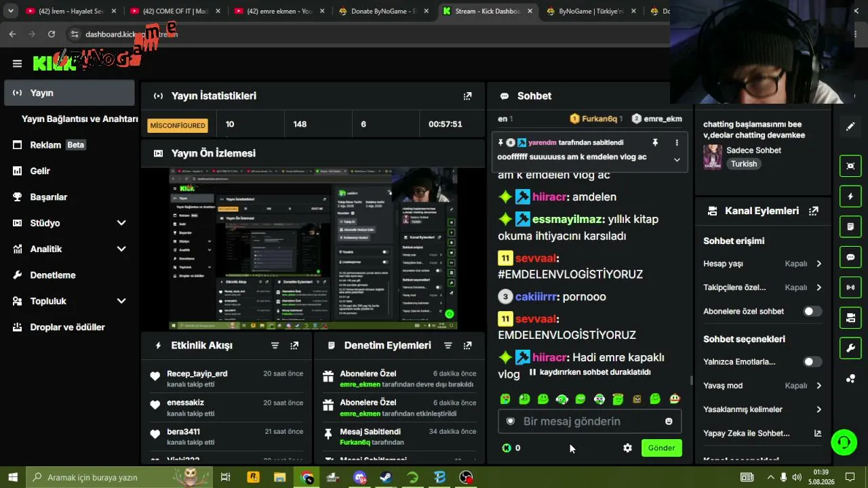Viewport: 868px width, 488px height.
Task: Go to Gelir in the sidebar
Action: [x=69, y=171]
